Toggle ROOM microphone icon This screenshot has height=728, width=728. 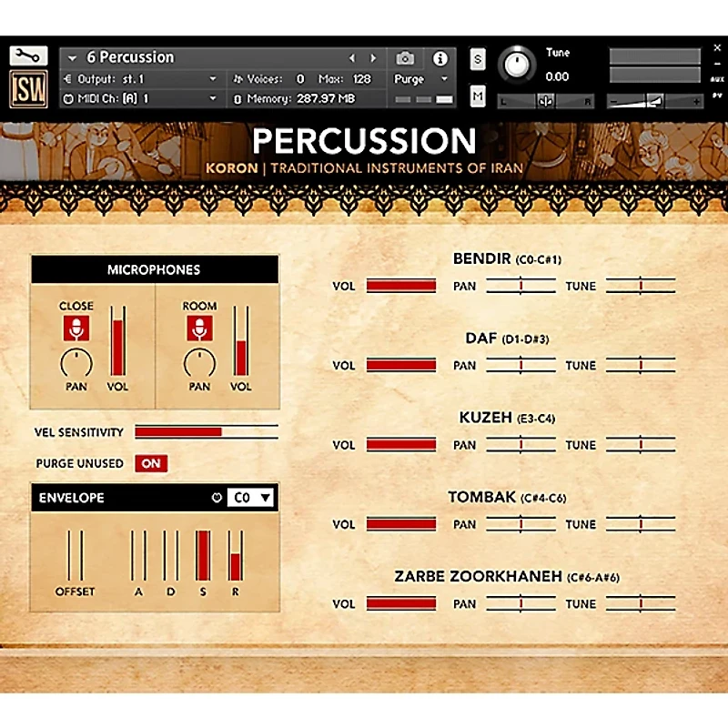click(199, 329)
